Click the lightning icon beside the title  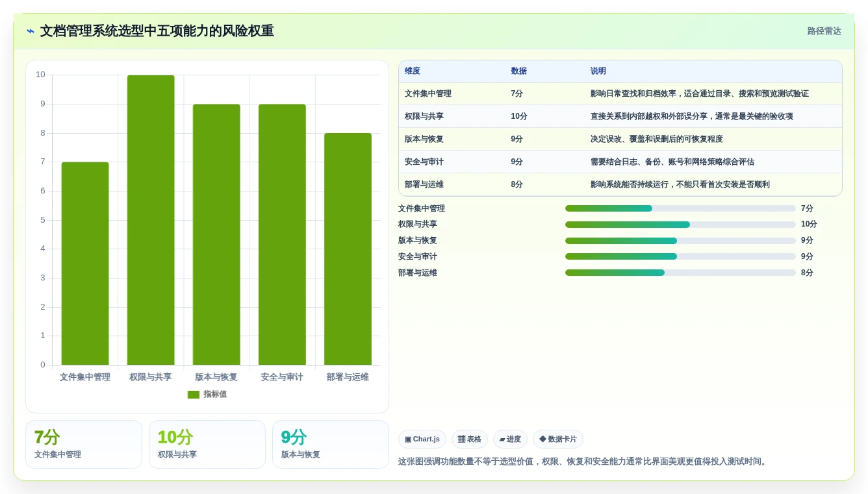pyautogui.click(x=31, y=31)
